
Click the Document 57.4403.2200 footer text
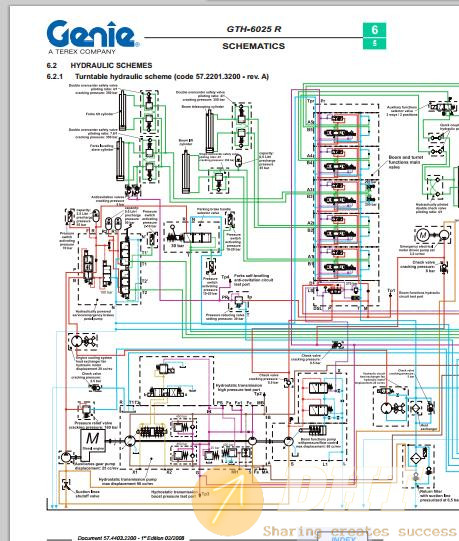click(x=130, y=538)
